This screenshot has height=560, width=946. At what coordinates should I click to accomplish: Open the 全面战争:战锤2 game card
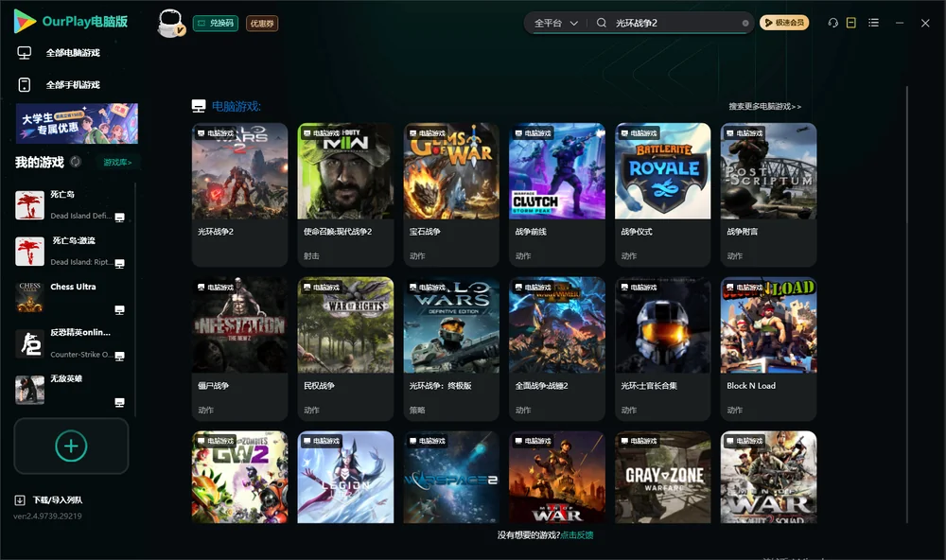[557, 348]
